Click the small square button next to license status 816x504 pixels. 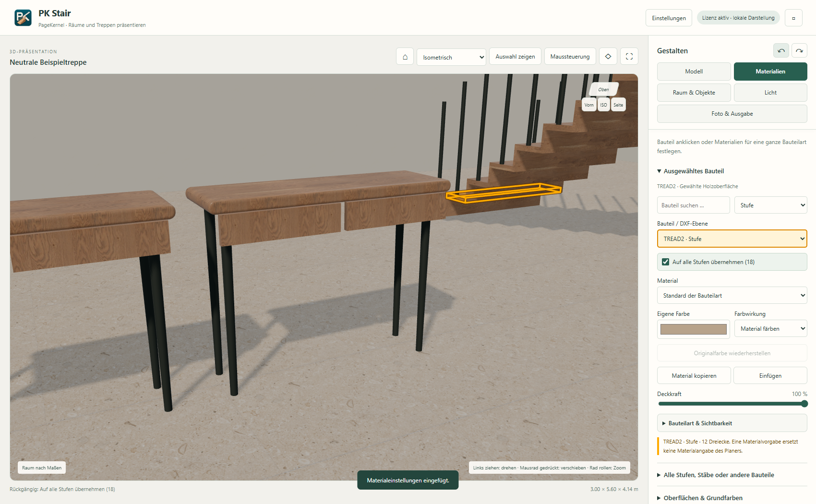pyautogui.click(x=793, y=18)
